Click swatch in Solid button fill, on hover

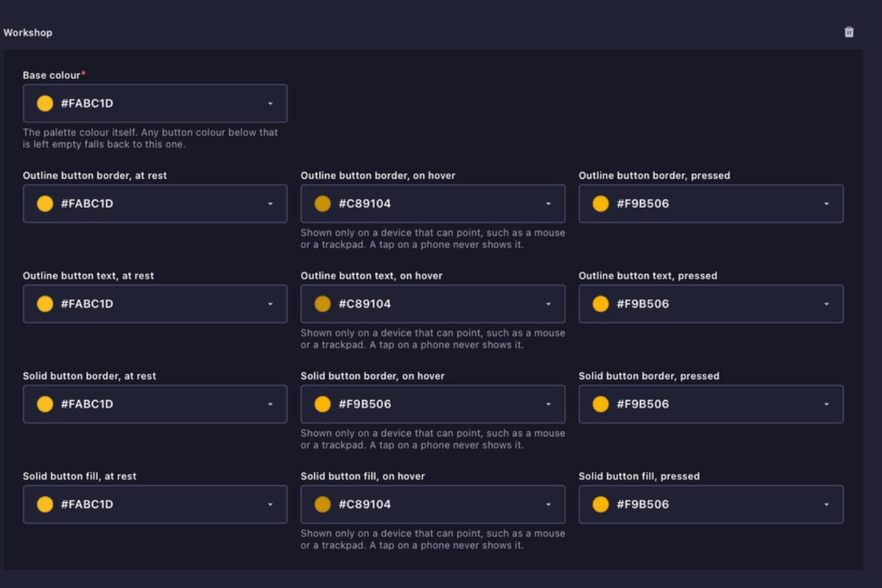coord(323,504)
